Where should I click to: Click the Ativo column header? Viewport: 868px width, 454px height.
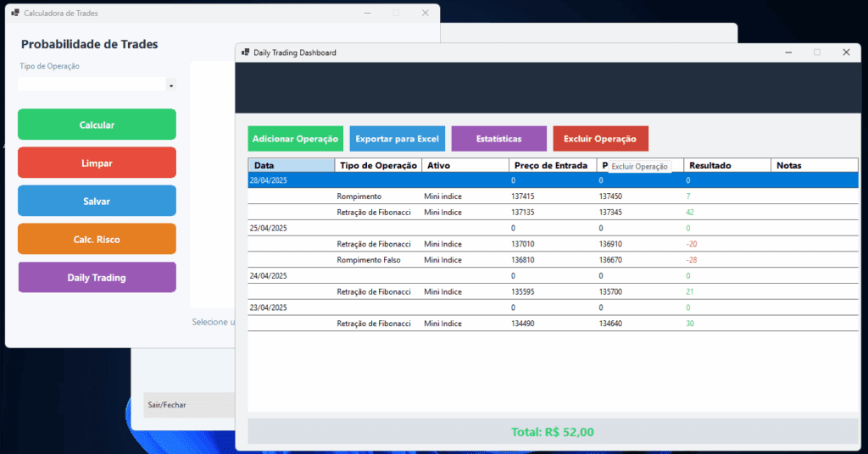(465, 165)
